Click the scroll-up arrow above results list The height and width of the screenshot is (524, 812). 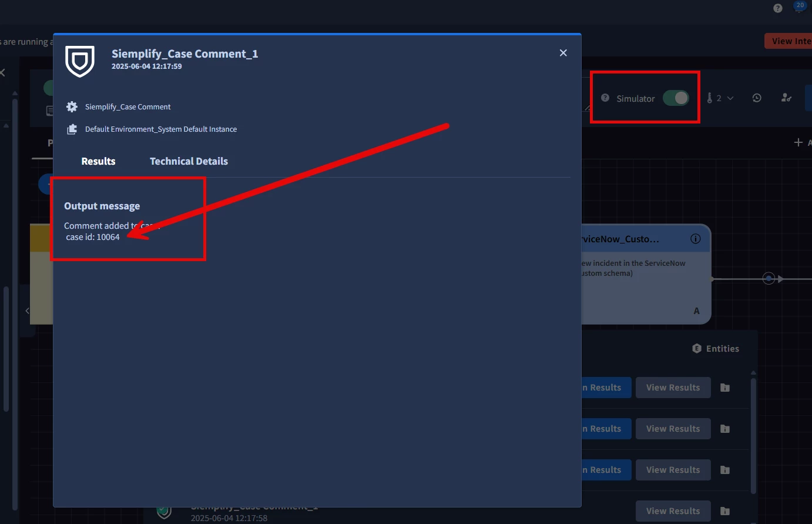coord(753,373)
